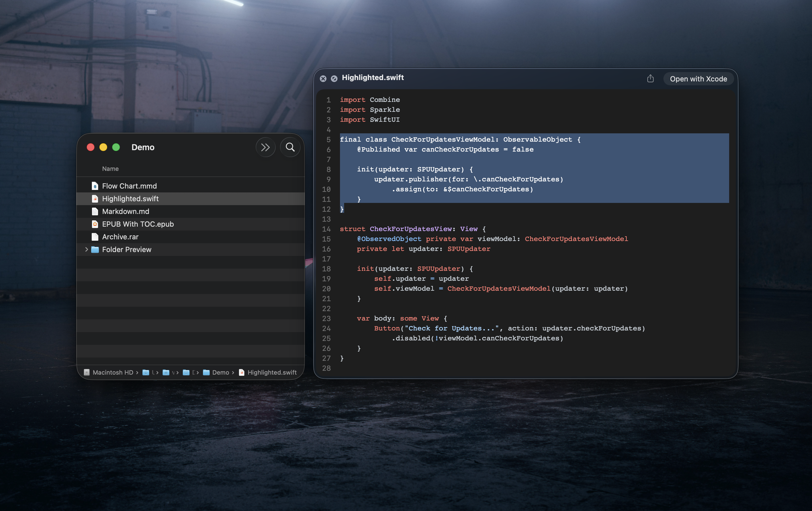812x511 pixels.
Task: Open search in the Demo window
Action: 290,147
